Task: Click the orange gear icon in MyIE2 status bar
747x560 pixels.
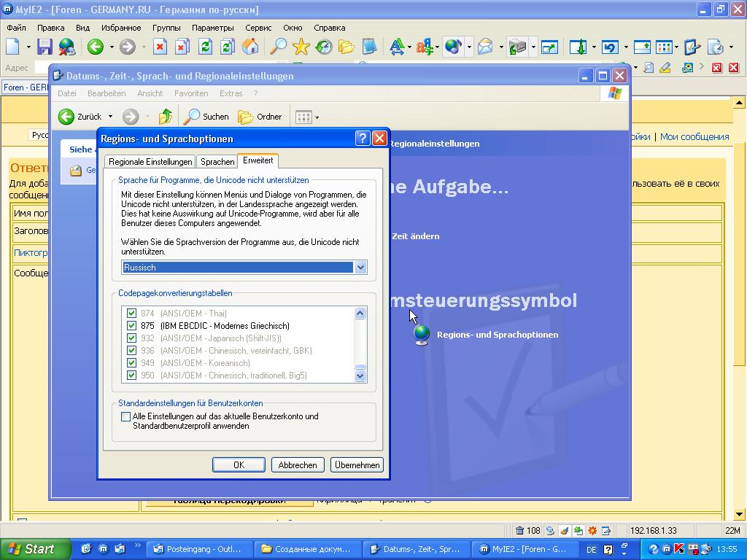Action: [592, 531]
